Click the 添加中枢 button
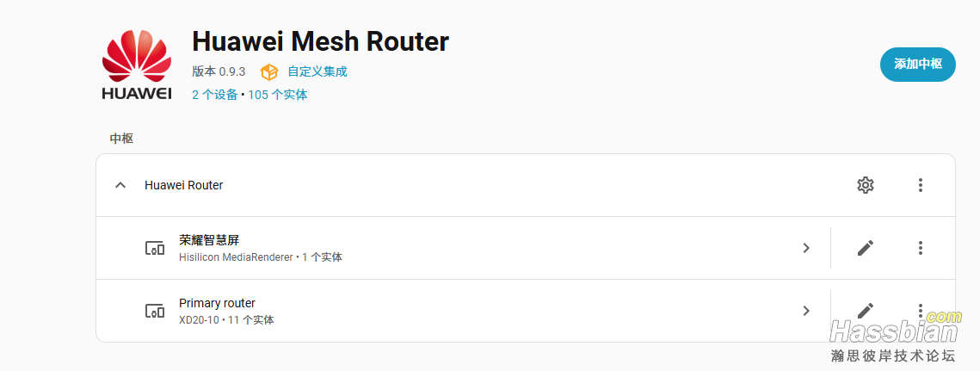 917,65
